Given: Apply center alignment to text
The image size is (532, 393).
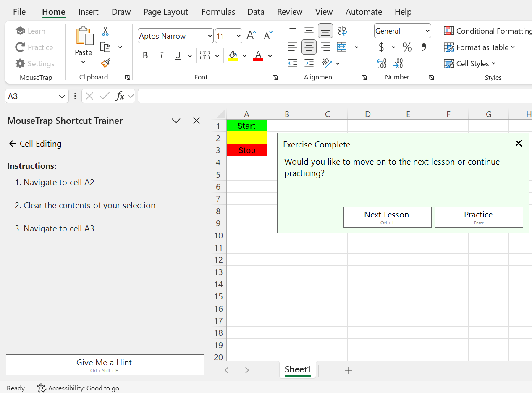Looking at the screenshot, I should coord(309,47).
